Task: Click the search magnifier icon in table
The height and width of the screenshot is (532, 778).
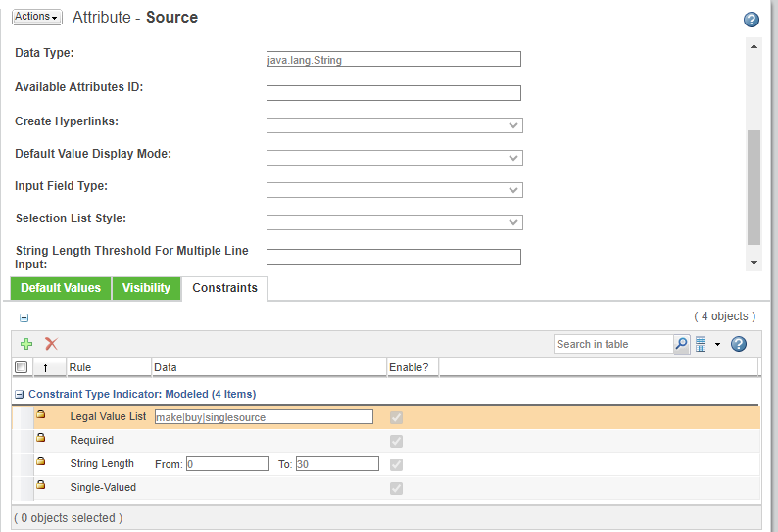Action: click(681, 344)
